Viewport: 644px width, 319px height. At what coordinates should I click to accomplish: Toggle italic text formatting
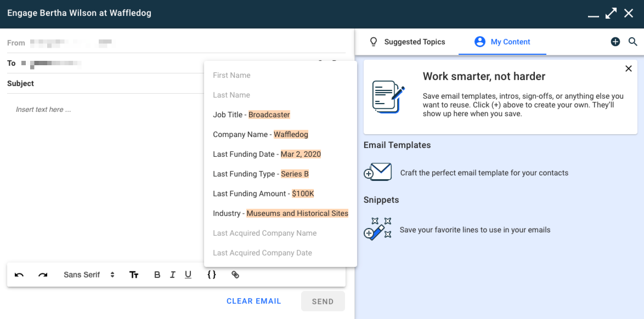(173, 275)
